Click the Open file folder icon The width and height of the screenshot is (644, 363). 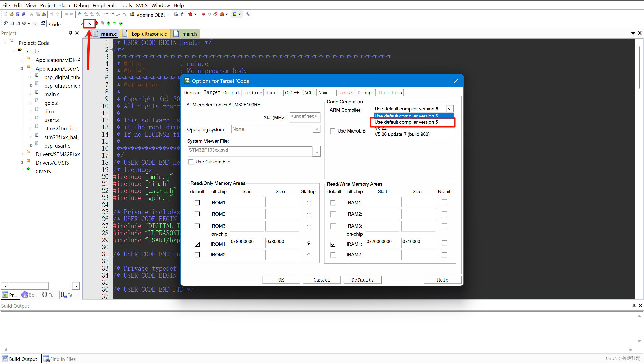click(11, 14)
